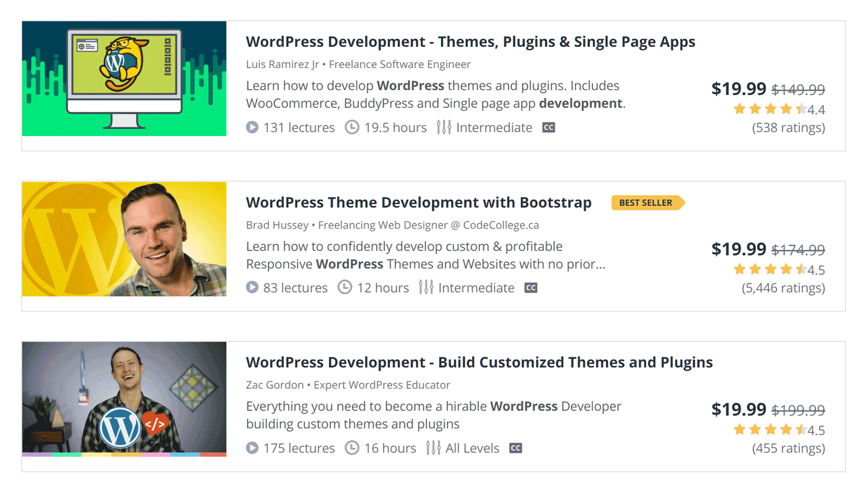This screenshot has height=492, width=868.
Task: Open the Build Customized Themes and Plugins course title
Action: tap(479, 362)
